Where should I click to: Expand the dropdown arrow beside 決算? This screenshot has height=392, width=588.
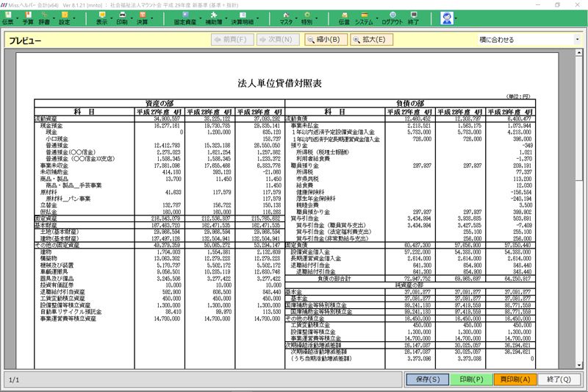(151, 18)
